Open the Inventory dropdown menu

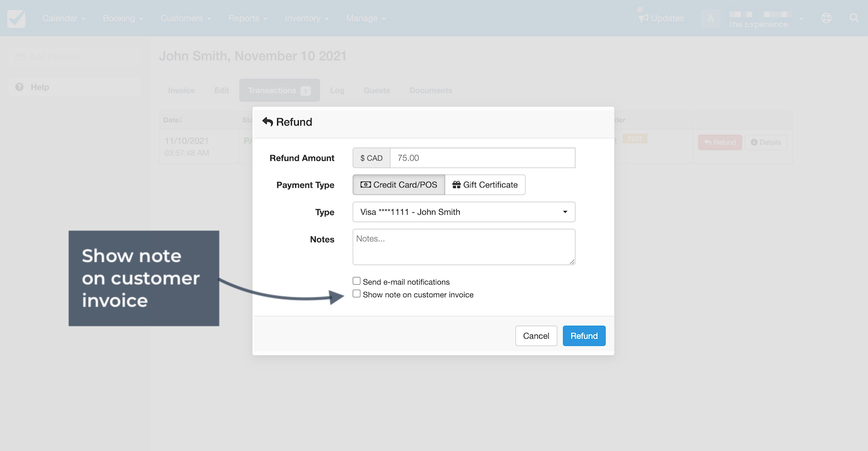307,18
